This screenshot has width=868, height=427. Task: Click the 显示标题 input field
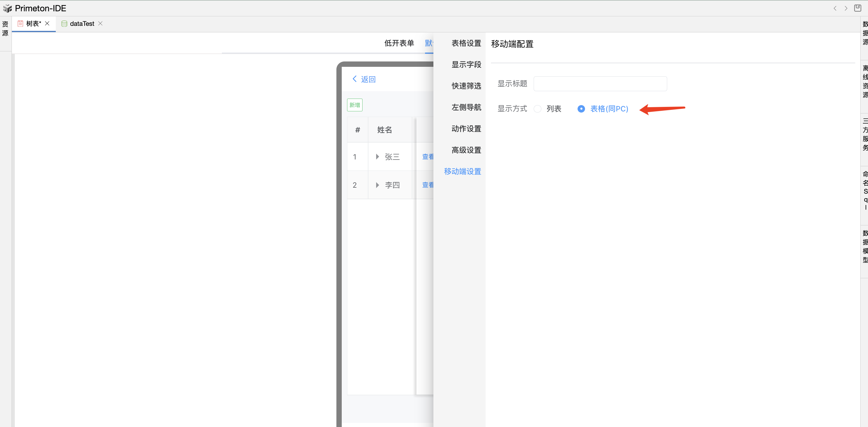coord(600,84)
